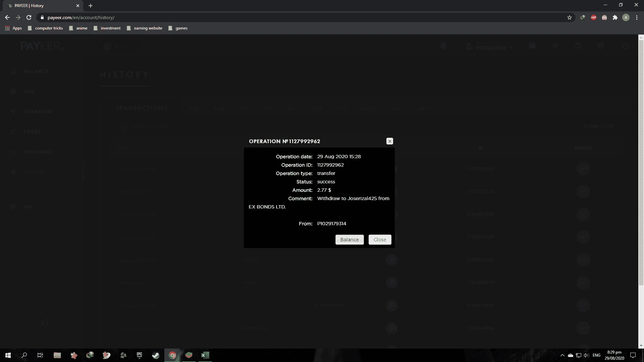644x362 pixels.
Task: Open the volume speaker tray icon
Action: click(x=586, y=355)
